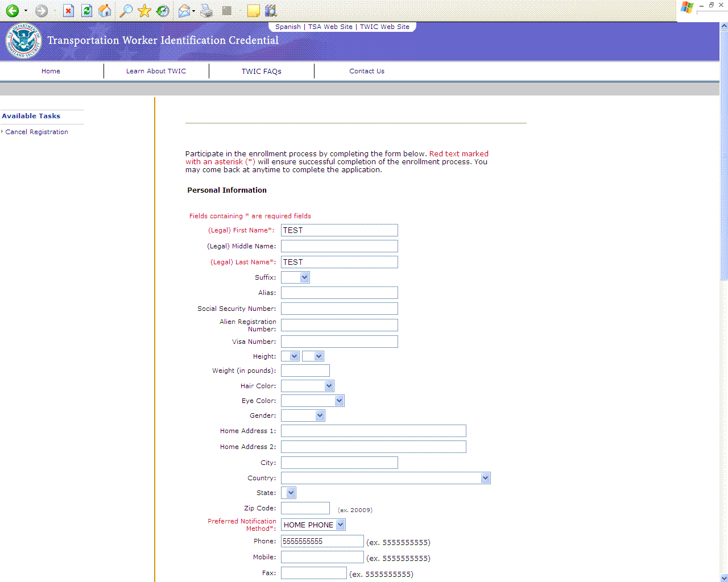Click the browser Back arrow icon

(x=13, y=11)
